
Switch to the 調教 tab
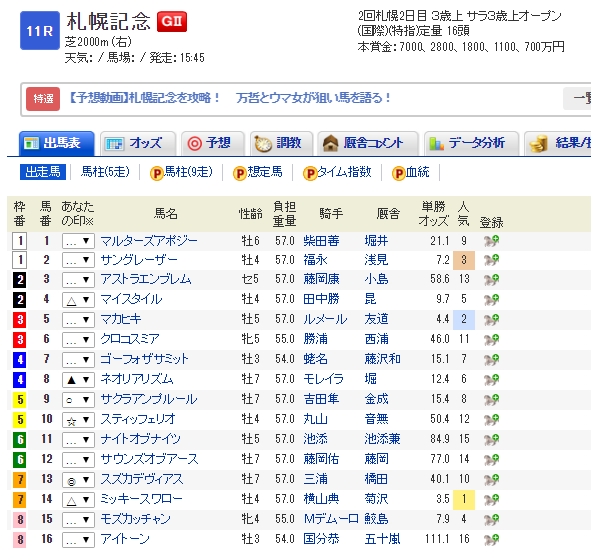(282, 143)
